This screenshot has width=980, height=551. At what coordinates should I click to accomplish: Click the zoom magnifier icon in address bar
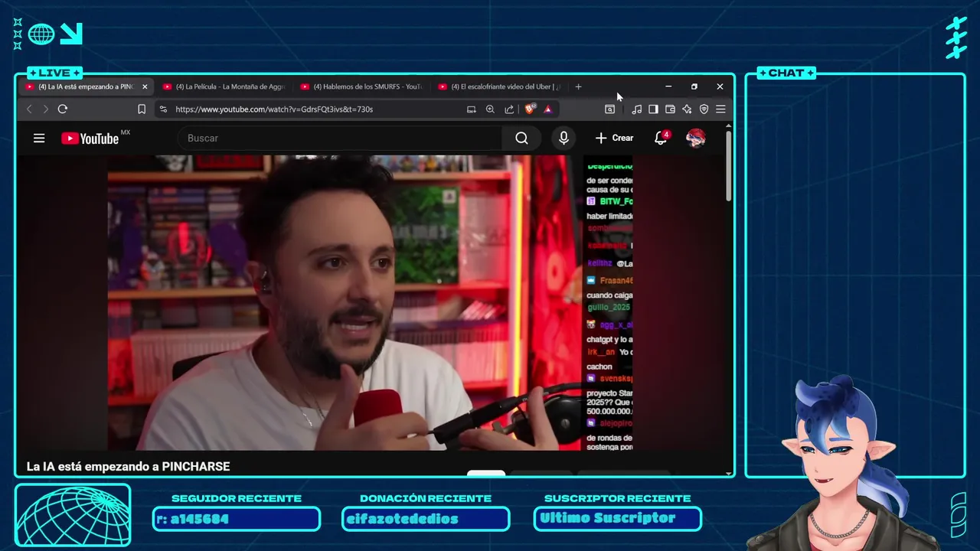490,109
